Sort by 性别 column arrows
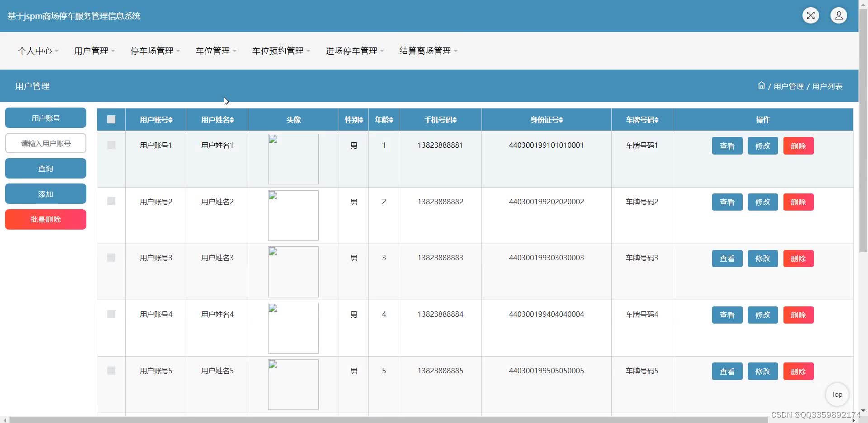 pos(361,120)
